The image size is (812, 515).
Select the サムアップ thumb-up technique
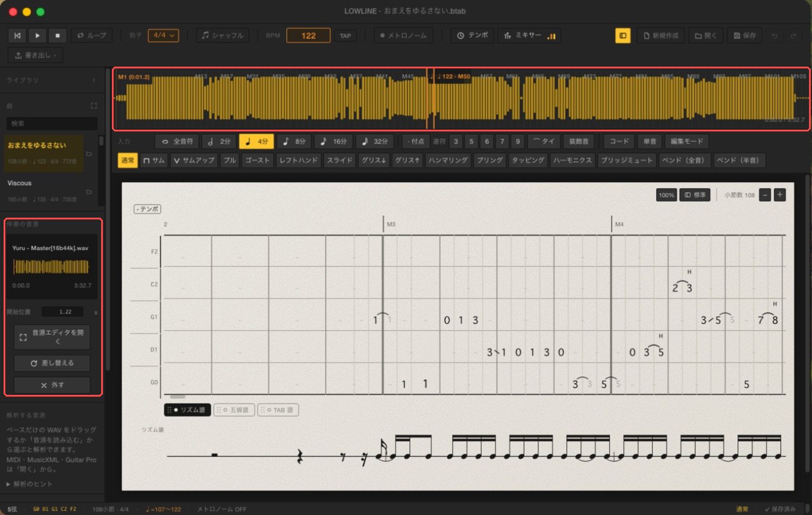(x=194, y=160)
